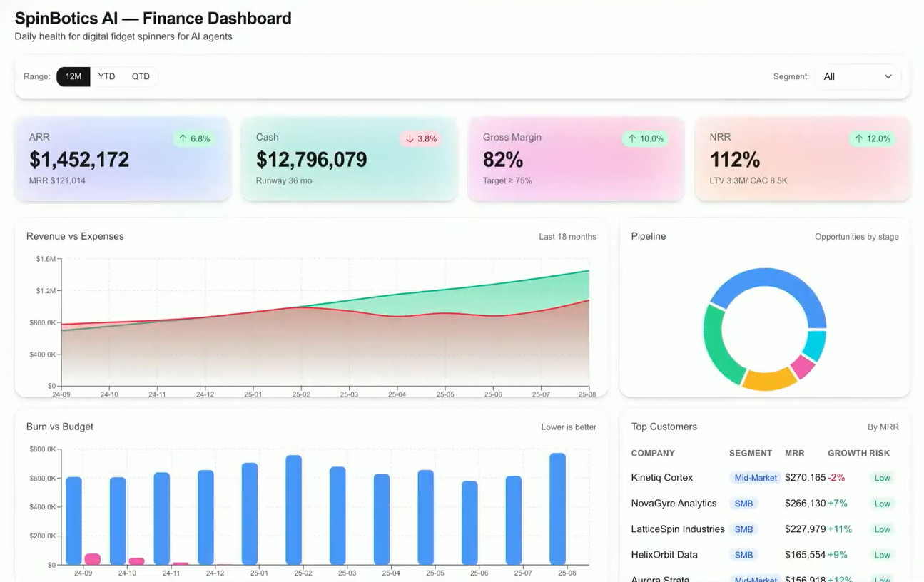Screen dimensions: 924x582
Task: Select the NovaGyre Analytics company name
Action: [674, 503]
